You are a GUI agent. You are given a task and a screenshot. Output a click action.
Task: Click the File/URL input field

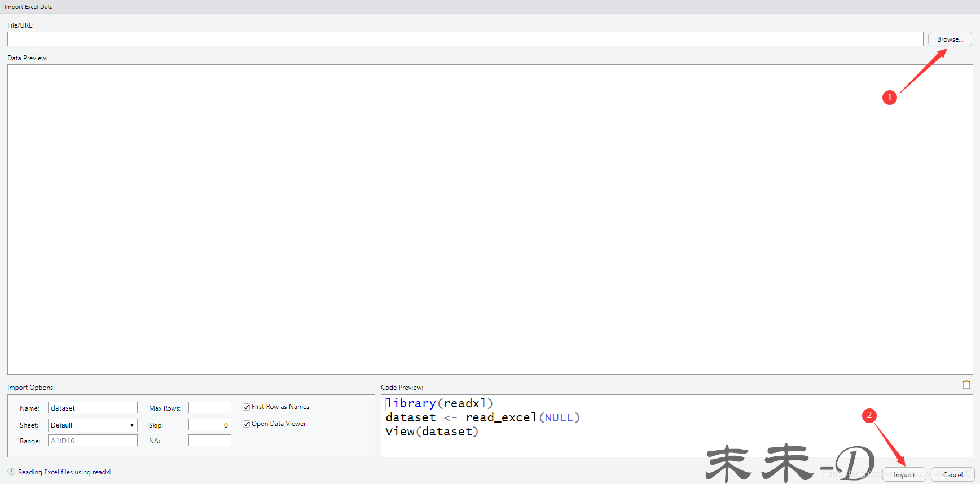(465, 39)
